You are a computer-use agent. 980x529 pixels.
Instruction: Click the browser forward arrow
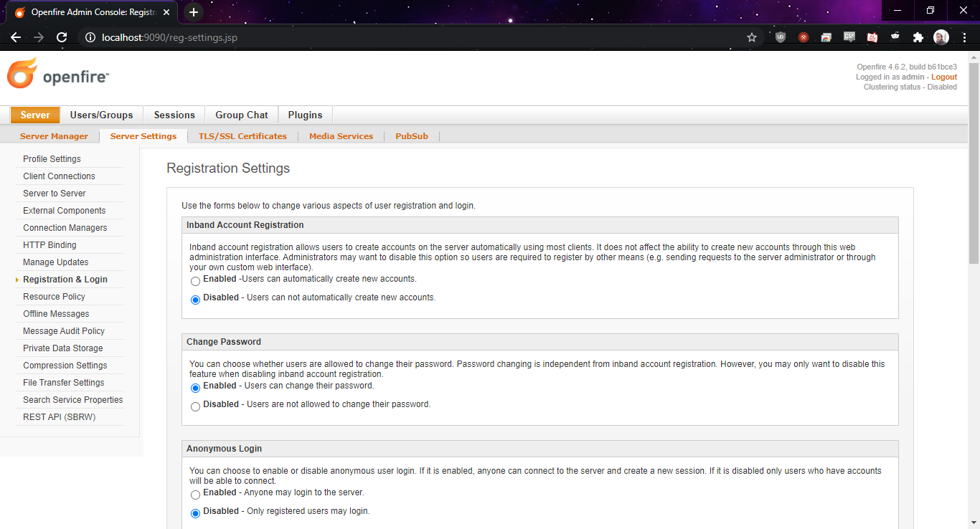click(x=39, y=37)
